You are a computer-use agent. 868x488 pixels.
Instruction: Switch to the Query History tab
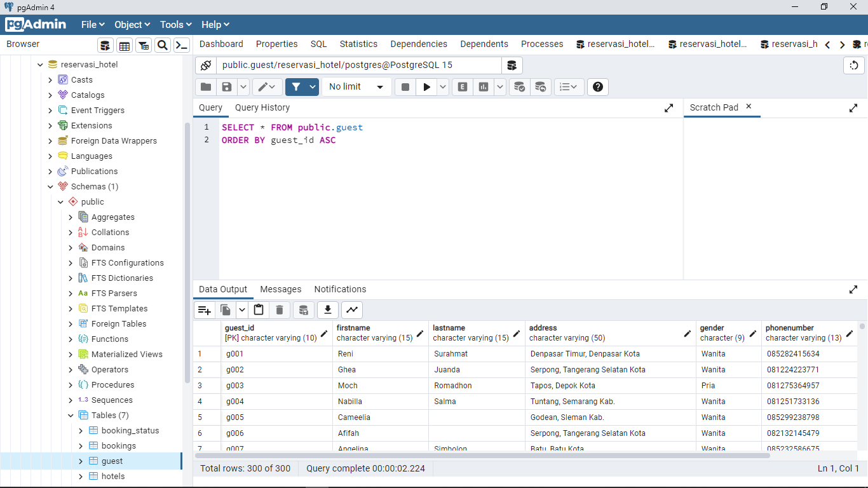tap(262, 107)
